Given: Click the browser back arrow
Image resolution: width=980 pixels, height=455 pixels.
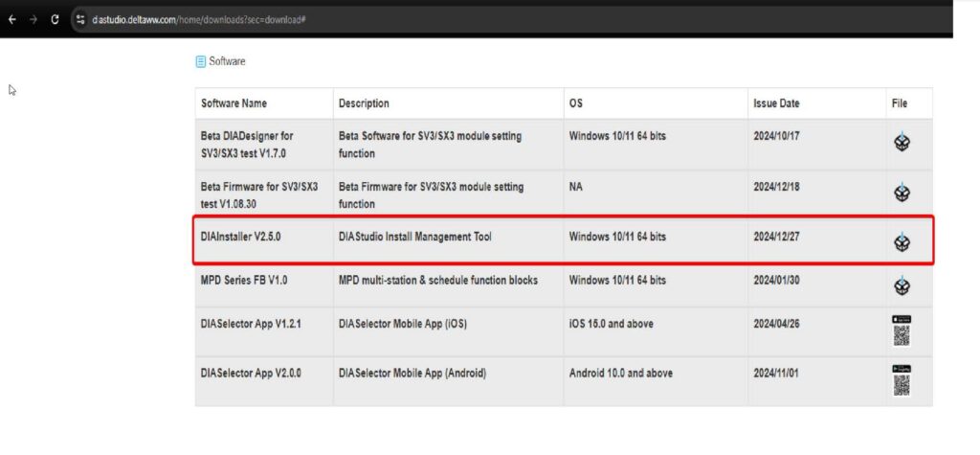Looking at the screenshot, I should coord(11,18).
